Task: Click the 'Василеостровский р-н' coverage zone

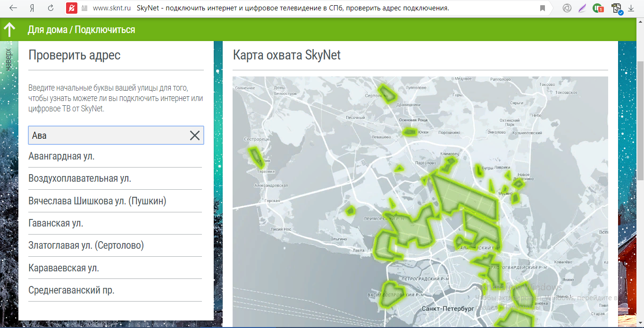Action: tap(392, 294)
